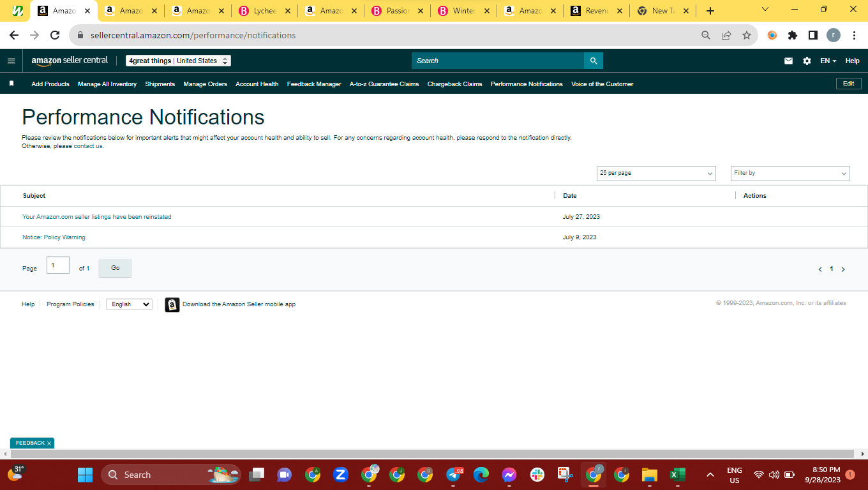
Task: Toggle the Chrome side panel icon
Action: click(x=813, y=35)
